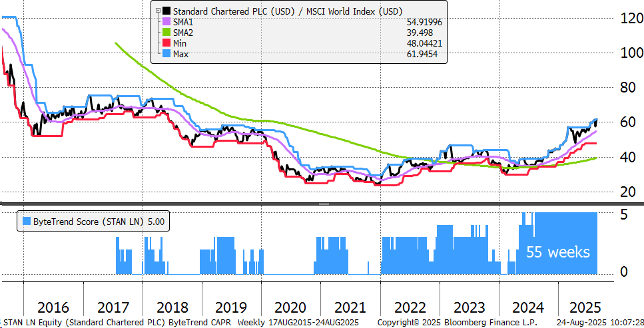Viewport: 644px width, 328px height.
Task: Click the 2021 year label
Action: [350, 307]
